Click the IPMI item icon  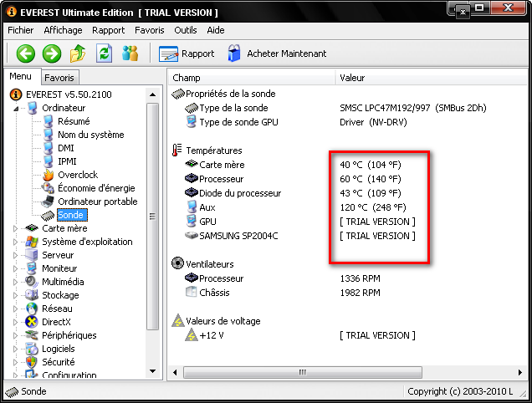click(x=49, y=161)
